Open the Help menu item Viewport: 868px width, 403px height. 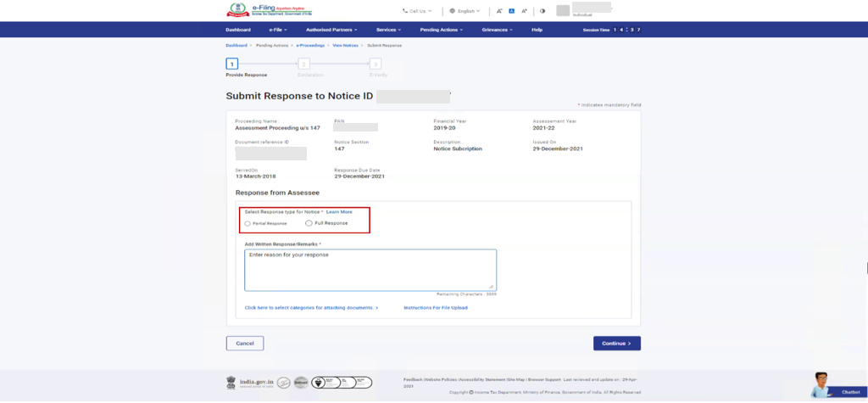point(537,30)
